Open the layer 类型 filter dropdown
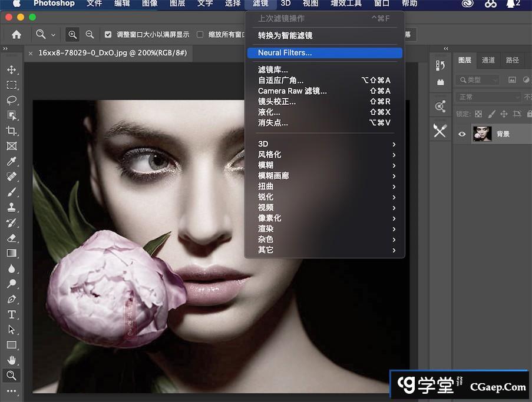This screenshot has width=532, height=402. [x=477, y=80]
